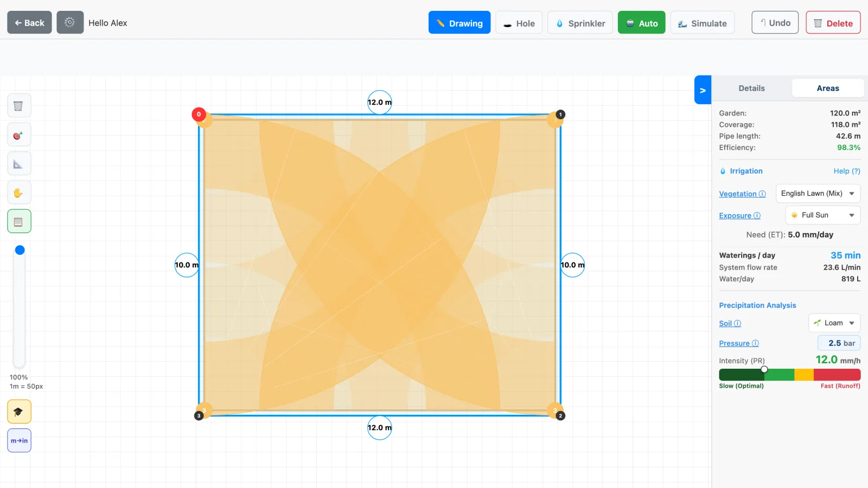Open the graduation cap tutorial button
868x488 pixels.
(19, 412)
